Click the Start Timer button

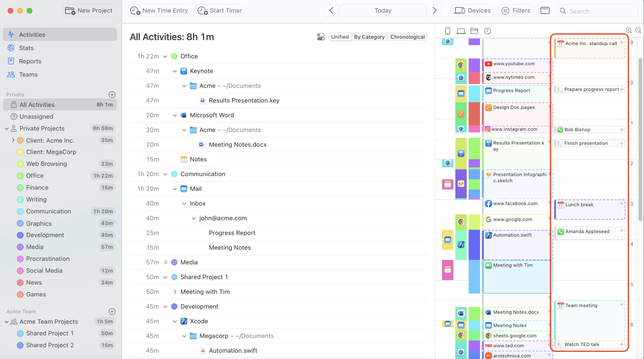[220, 11]
